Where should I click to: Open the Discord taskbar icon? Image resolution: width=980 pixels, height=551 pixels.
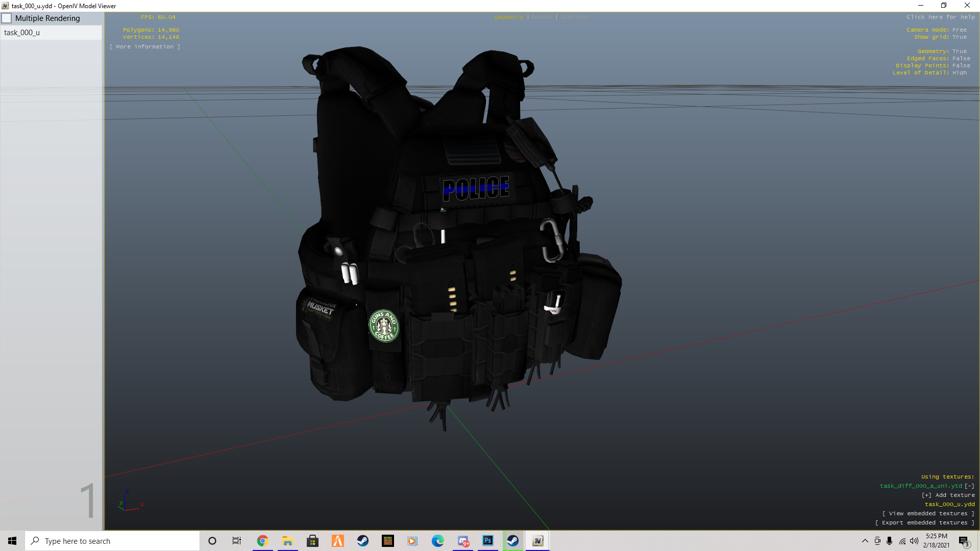(463, 541)
